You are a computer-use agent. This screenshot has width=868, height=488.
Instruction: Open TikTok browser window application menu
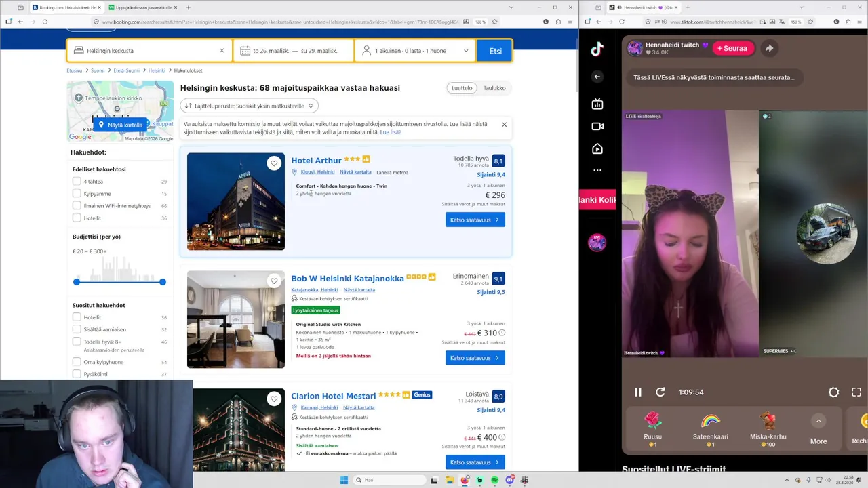click(x=861, y=22)
